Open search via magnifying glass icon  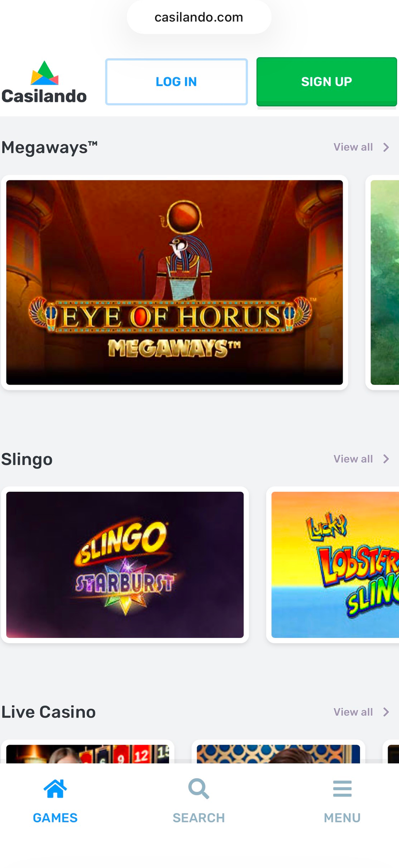click(199, 788)
